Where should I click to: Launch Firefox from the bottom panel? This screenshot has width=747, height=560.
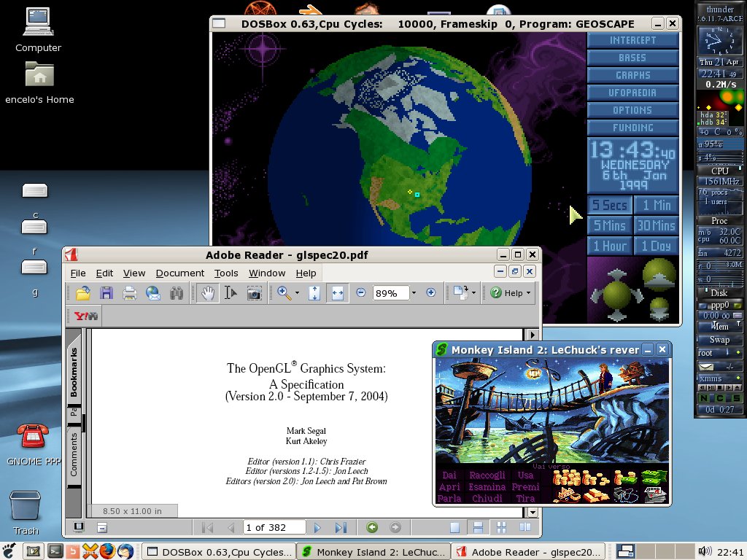(107, 551)
